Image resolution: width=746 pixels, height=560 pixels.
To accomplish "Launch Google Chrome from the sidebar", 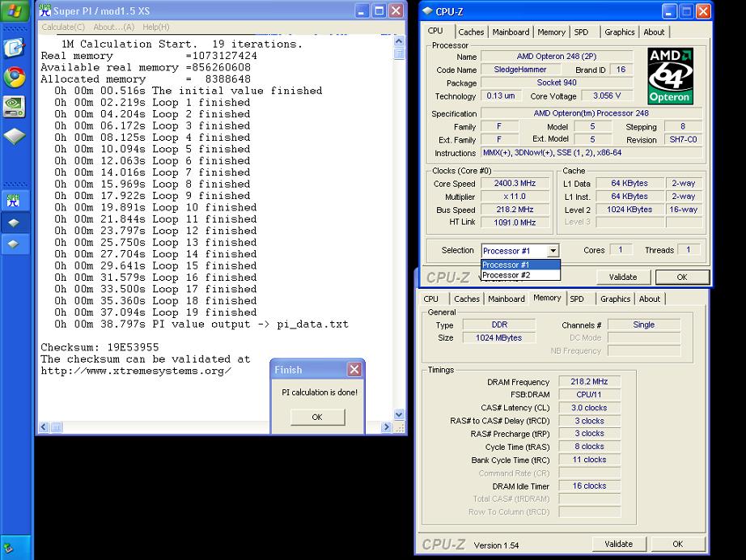I will (x=15, y=77).
